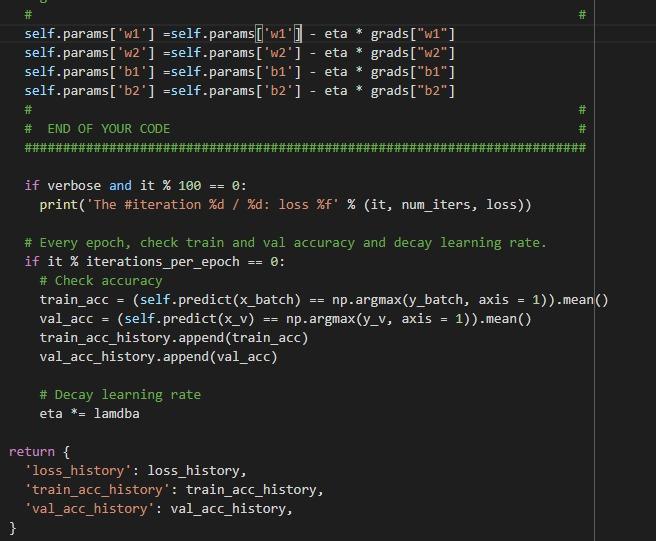Click the closing curly brace line
Viewport: 656px width, 541px height.
point(13,528)
